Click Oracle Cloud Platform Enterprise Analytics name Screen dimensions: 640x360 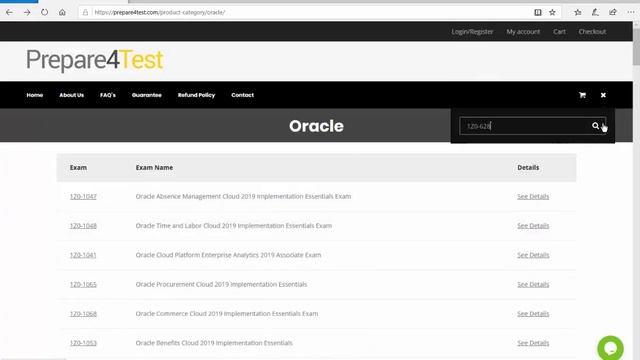click(228, 255)
